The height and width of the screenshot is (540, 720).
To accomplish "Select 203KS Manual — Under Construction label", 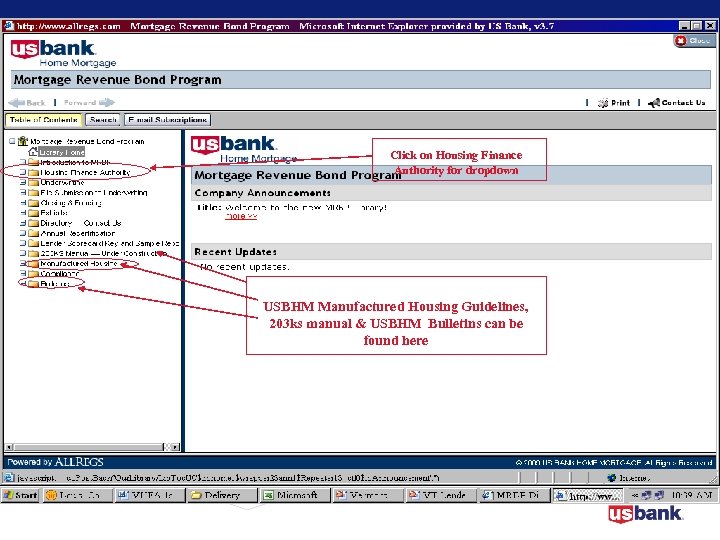I will tap(104, 253).
